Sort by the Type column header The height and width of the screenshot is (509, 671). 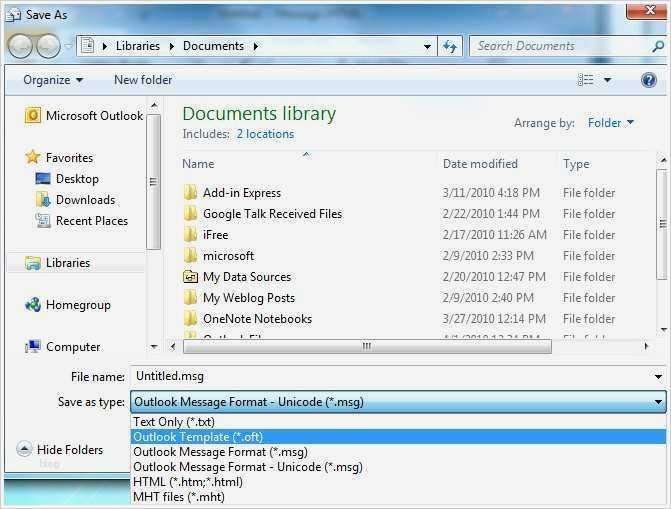[576, 164]
